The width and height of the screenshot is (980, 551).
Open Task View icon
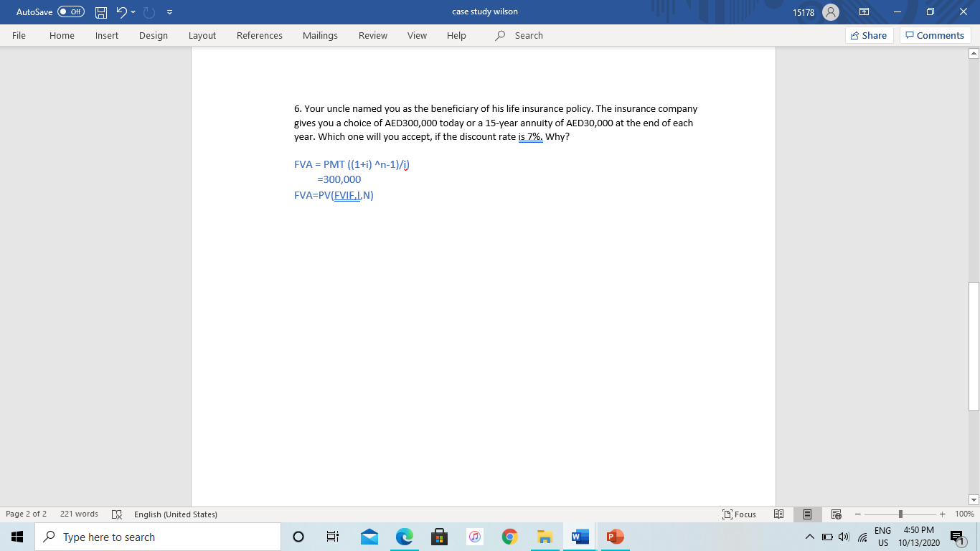pos(332,537)
